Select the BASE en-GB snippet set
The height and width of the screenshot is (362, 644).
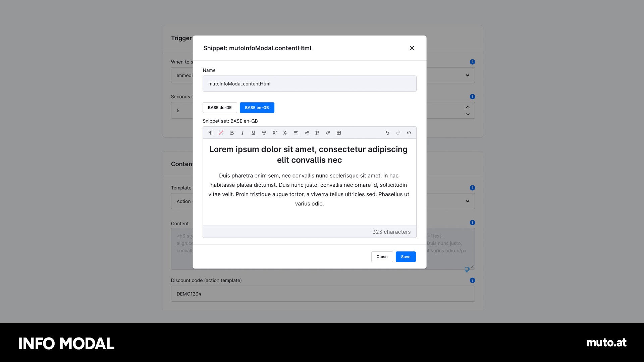pyautogui.click(x=257, y=108)
